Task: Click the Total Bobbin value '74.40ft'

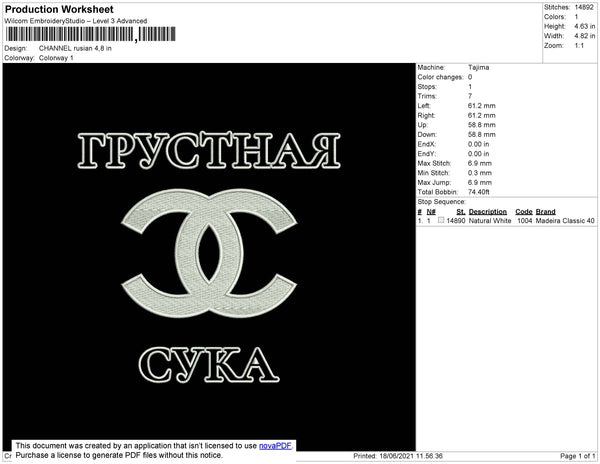Action: pyautogui.click(x=479, y=192)
